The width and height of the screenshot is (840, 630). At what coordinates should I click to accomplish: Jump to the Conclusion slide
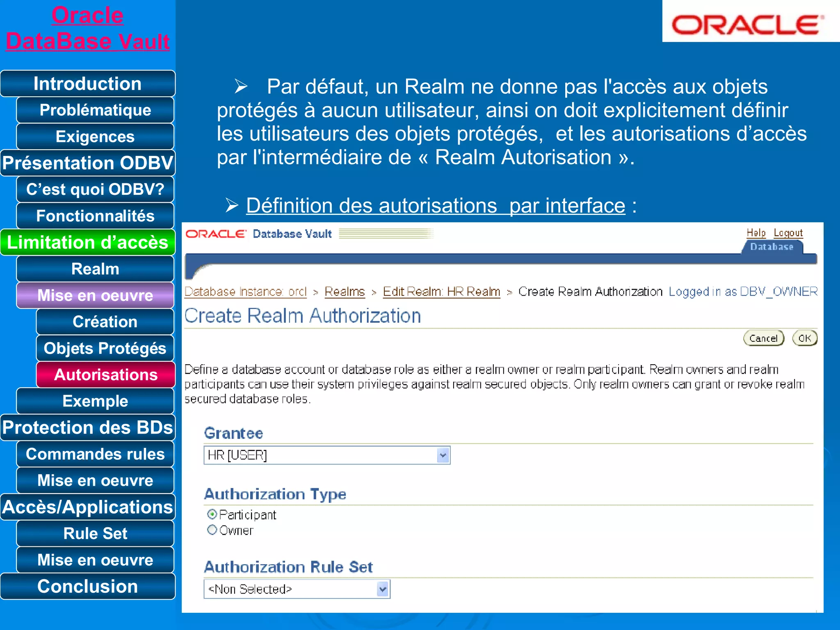[x=88, y=587]
